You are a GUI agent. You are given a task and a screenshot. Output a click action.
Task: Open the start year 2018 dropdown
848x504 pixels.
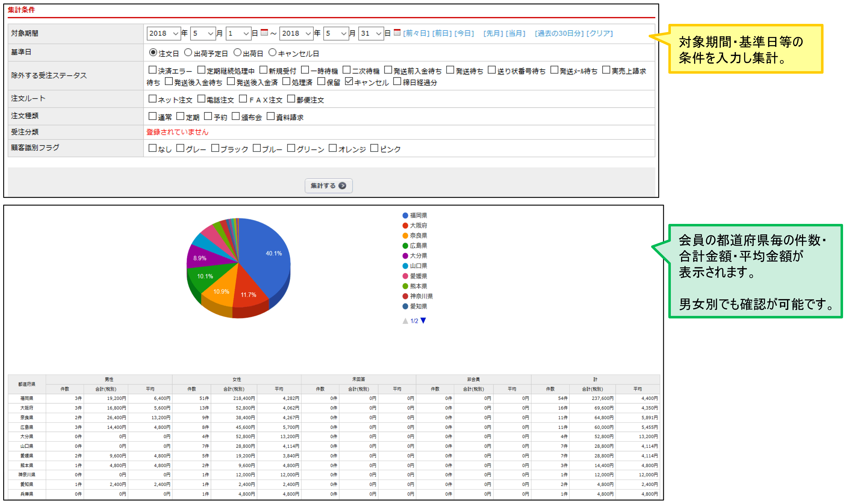tap(163, 33)
